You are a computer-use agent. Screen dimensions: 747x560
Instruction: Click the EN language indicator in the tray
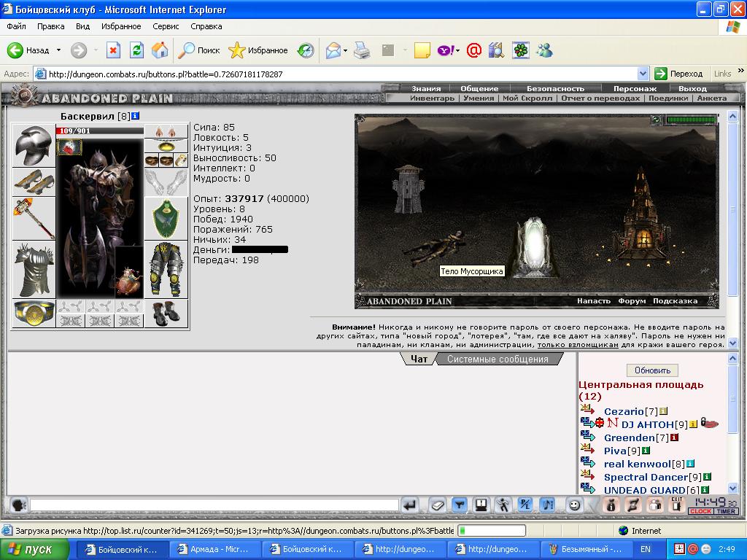coord(645,549)
